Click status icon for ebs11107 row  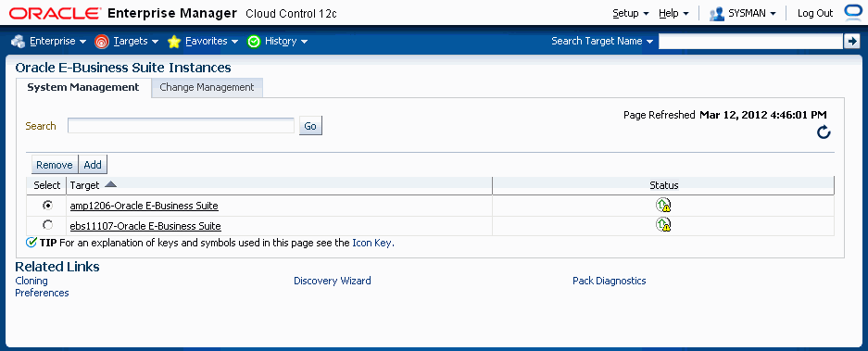click(x=663, y=224)
